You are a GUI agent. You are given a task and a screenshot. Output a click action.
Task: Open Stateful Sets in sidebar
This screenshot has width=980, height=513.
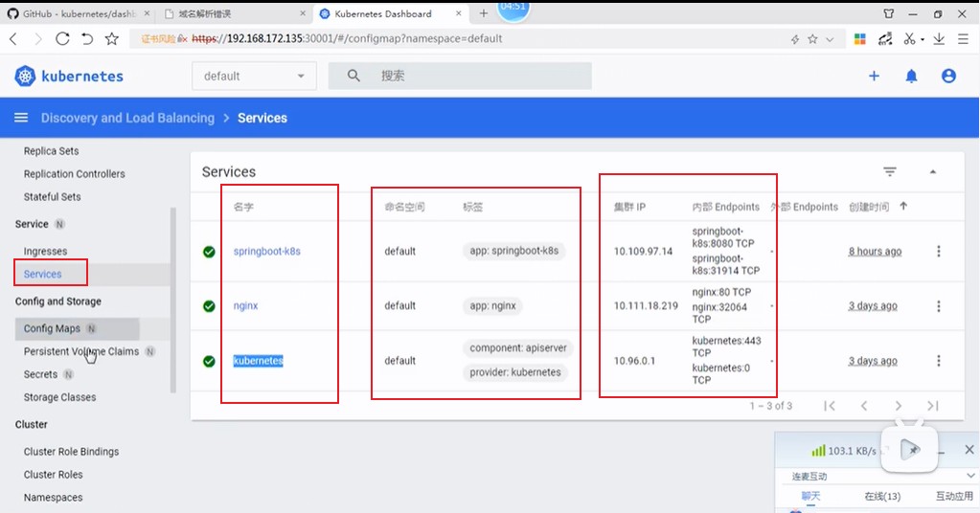click(x=53, y=196)
